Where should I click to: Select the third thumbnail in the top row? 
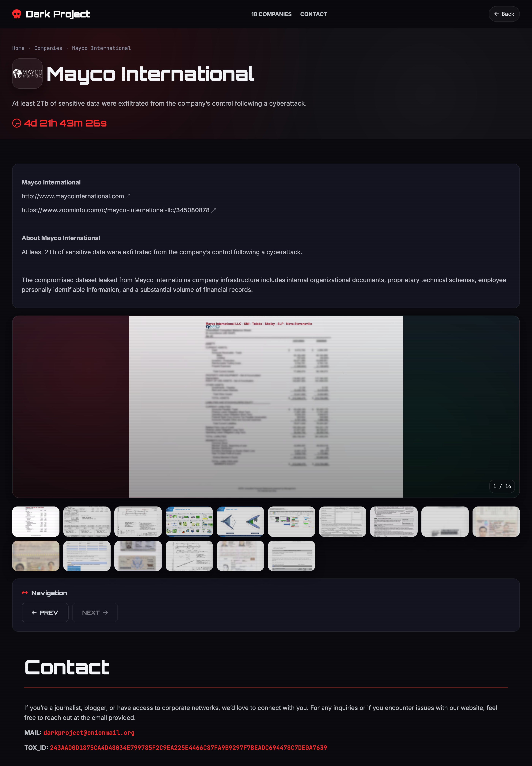click(138, 522)
